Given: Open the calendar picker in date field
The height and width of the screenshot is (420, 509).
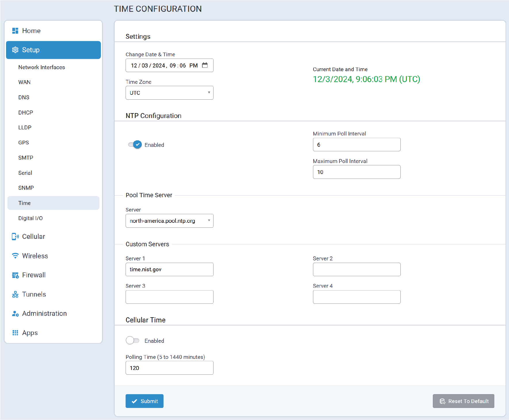Looking at the screenshot, I should (205, 65).
